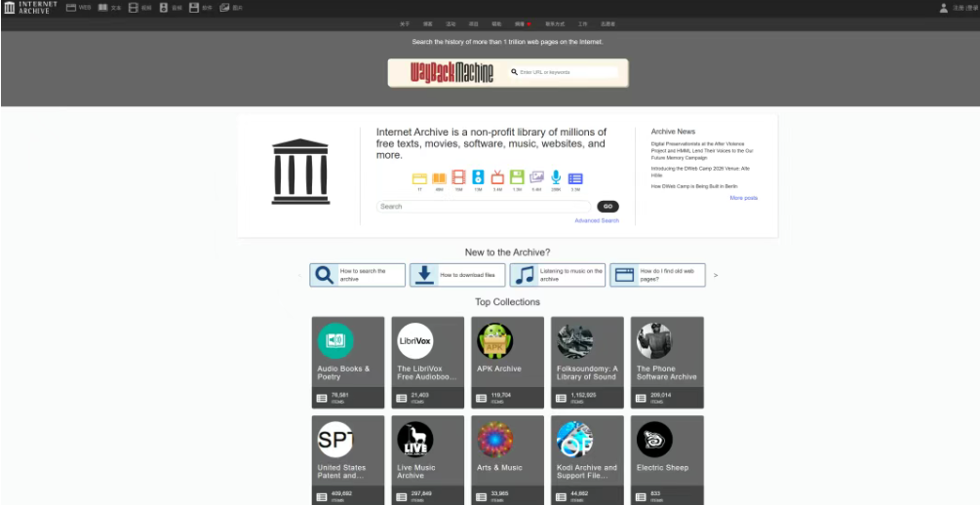The width and height of the screenshot is (980, 505).
Task: Open the orange book texts media icon
Action: click(x=440, y=178)
